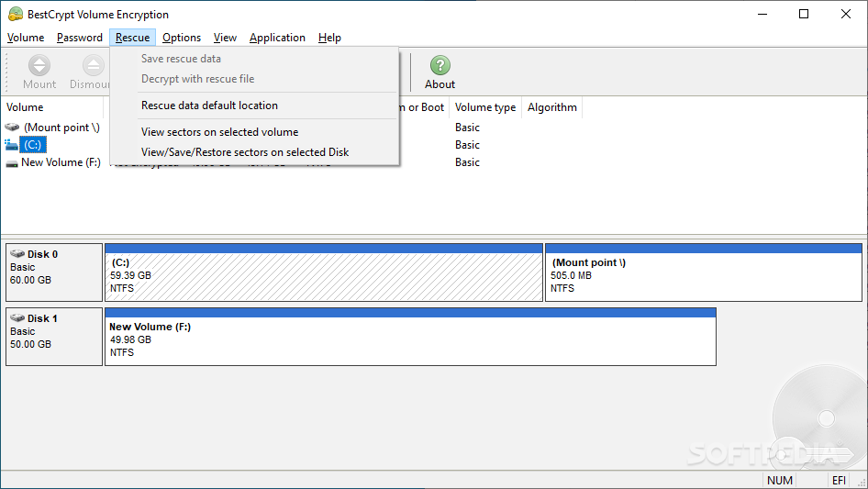The height and width of the screenshot is (489, 868).
Task: Minimize the BestCrypt window
Action: (x=762, y=14)
